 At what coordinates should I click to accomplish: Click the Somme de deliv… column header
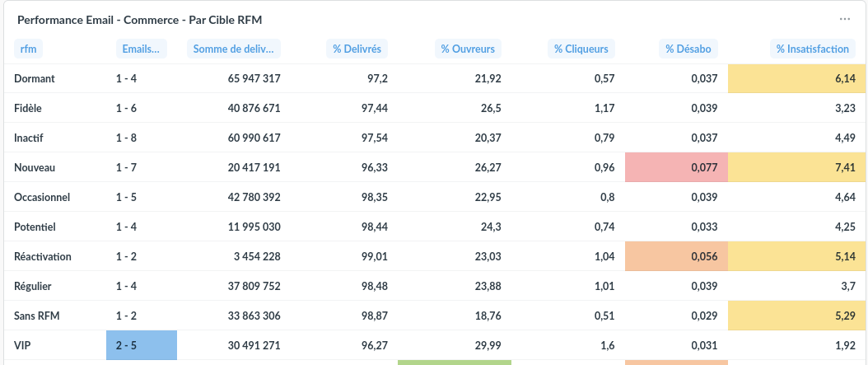click(234, 49)
